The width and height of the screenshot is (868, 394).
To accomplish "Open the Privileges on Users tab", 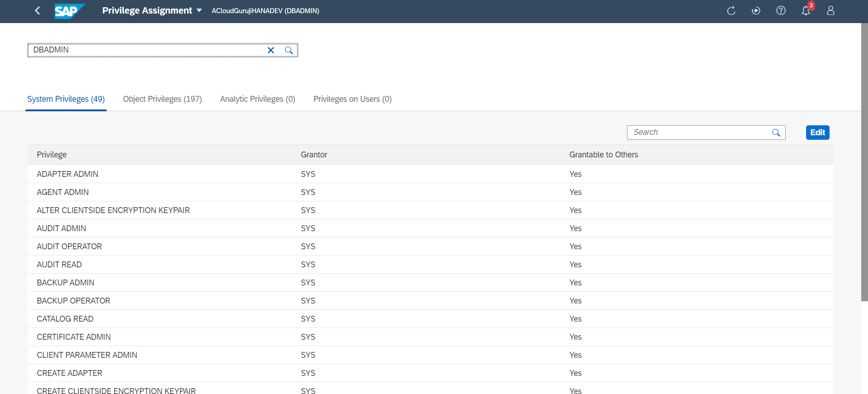I will (x=352, y=99).
